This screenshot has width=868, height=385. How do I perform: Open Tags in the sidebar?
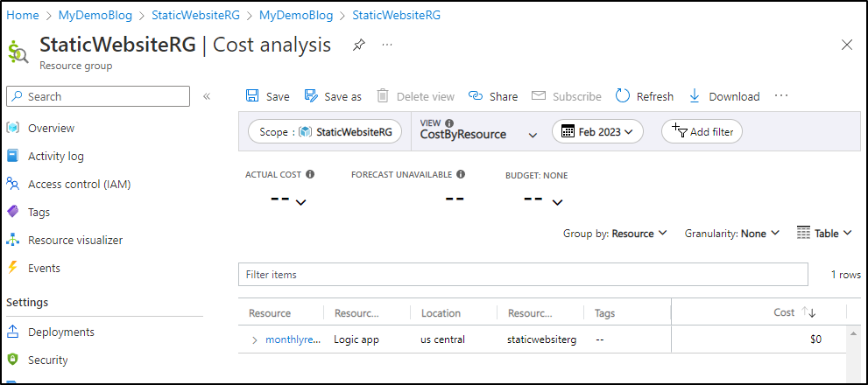tap(39, 212)
